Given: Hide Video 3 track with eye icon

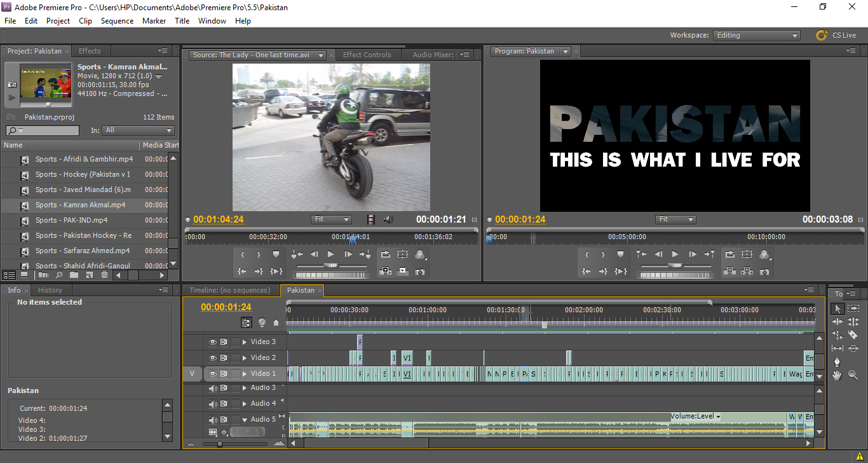Looking at the screenshot, I should tap(213, 342).
